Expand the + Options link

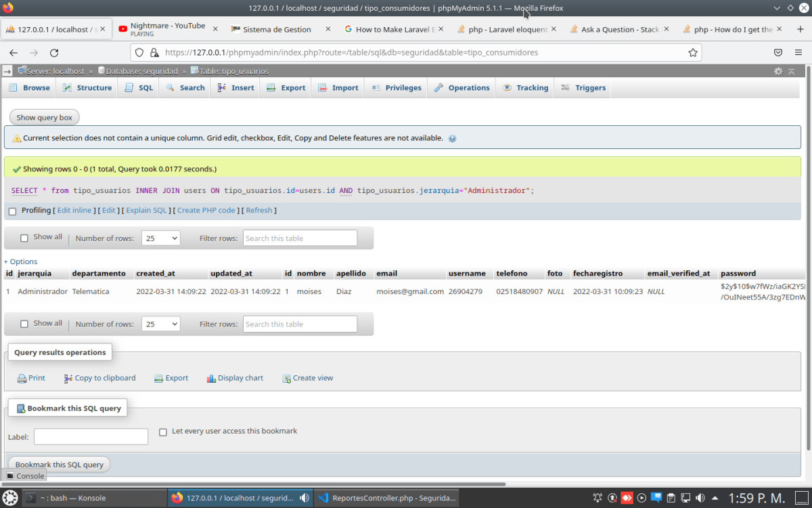(x=21, y=261)
